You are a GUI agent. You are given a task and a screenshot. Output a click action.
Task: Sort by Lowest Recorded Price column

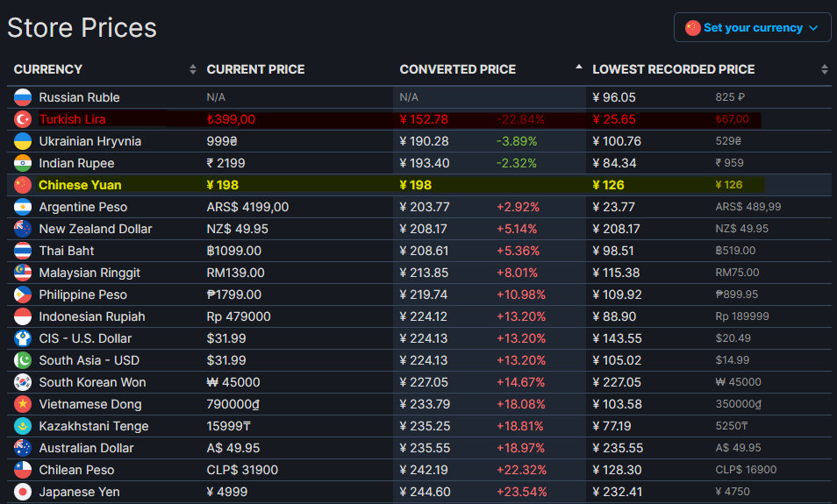(x=673, y=69)
